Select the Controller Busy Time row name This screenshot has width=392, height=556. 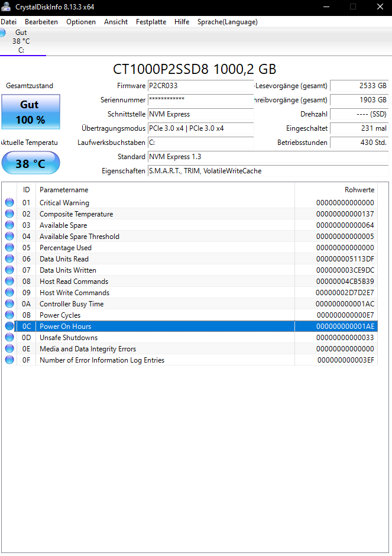tap(72, 304)
